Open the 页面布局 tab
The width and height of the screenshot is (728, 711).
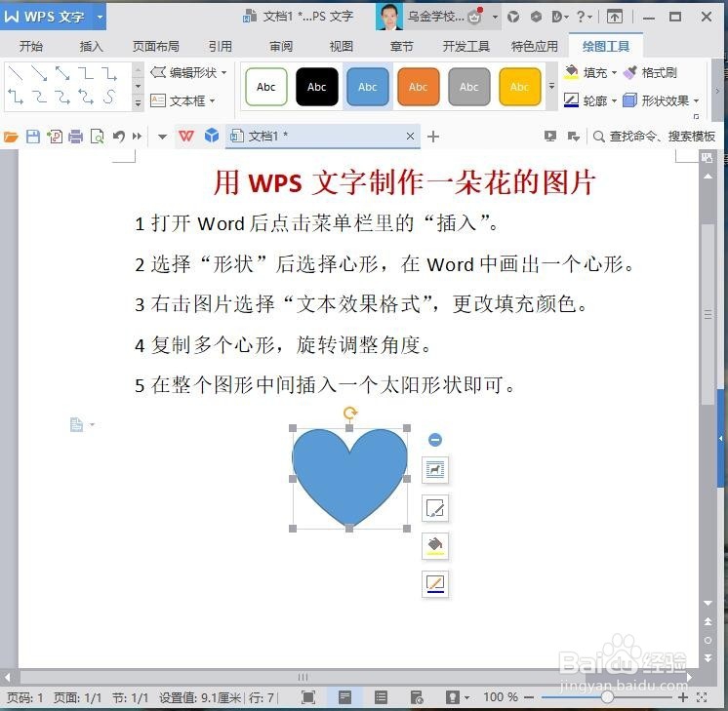pos(156,46)
